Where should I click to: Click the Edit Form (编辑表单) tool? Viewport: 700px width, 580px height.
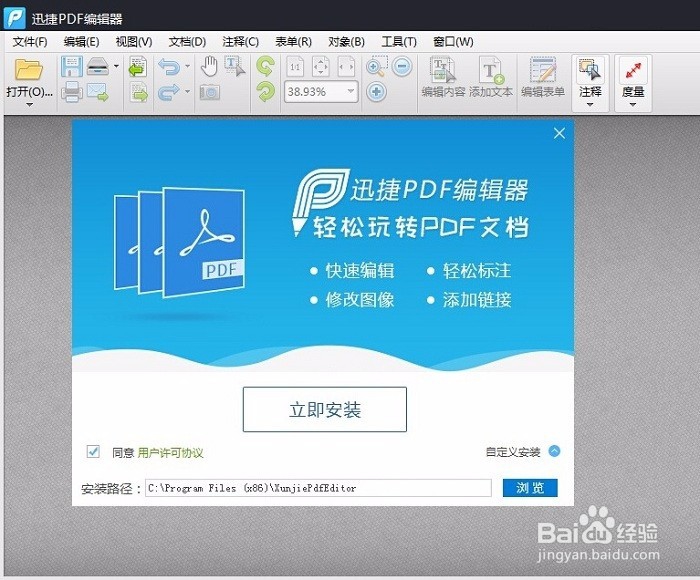tap(543, 77)
